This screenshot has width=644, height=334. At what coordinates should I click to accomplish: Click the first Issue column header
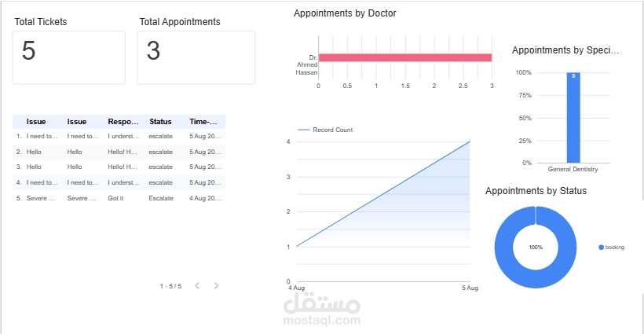tap(36, 122)
